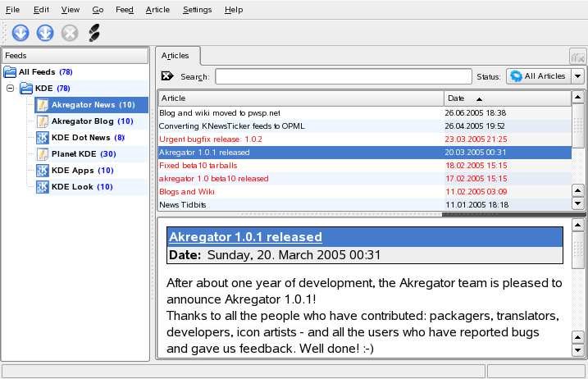Viewport: 588px width, 379px height.
Task: Click the article list scroll down arrow
Action: (x=577, y=203)
